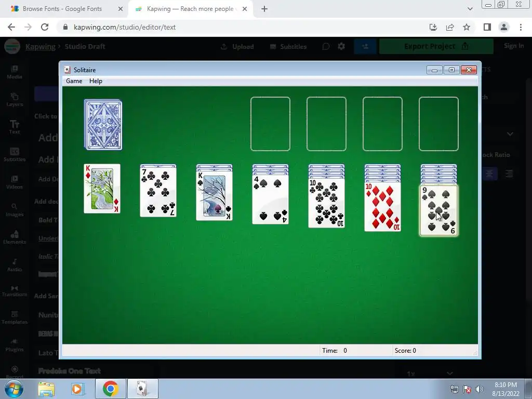This screenshot has height=399, width=532.
Task: Click the install app icon in address bar
Action: 433,27
